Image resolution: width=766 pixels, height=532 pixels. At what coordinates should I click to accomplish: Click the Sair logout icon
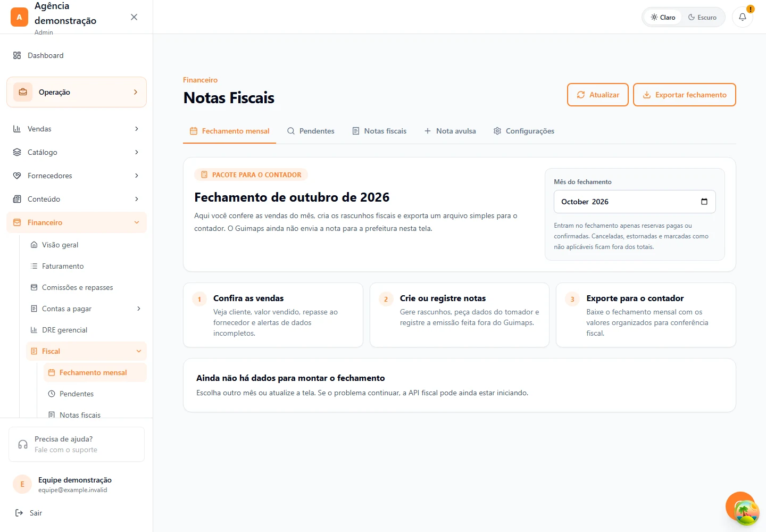pyautogui.click(x=19, y=513)
